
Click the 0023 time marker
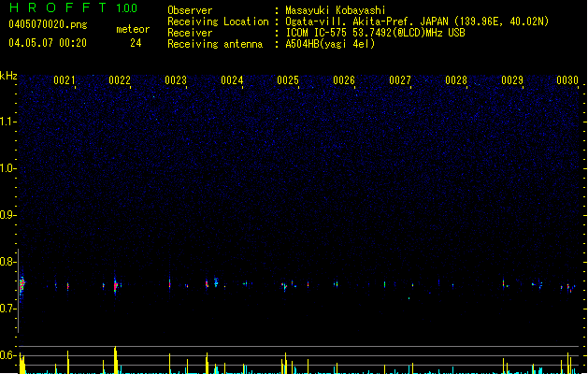pos(176,80)
